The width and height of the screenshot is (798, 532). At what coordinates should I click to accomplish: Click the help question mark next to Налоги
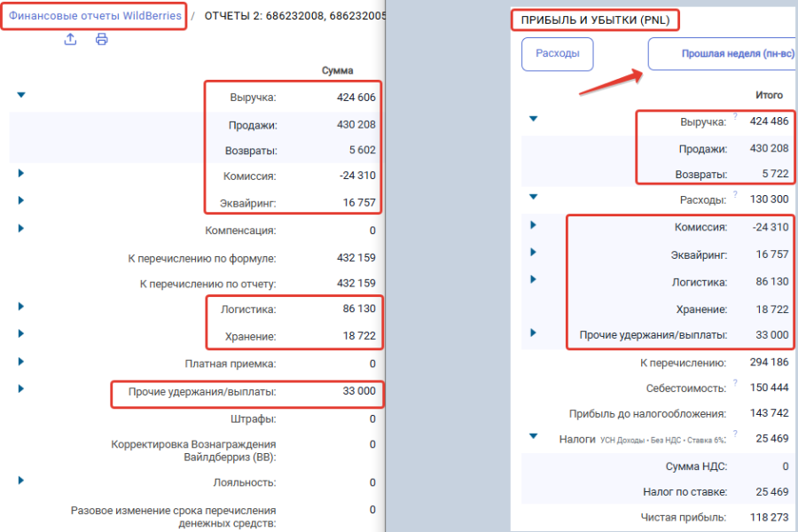pyautogui.click(x=735, y=434)
